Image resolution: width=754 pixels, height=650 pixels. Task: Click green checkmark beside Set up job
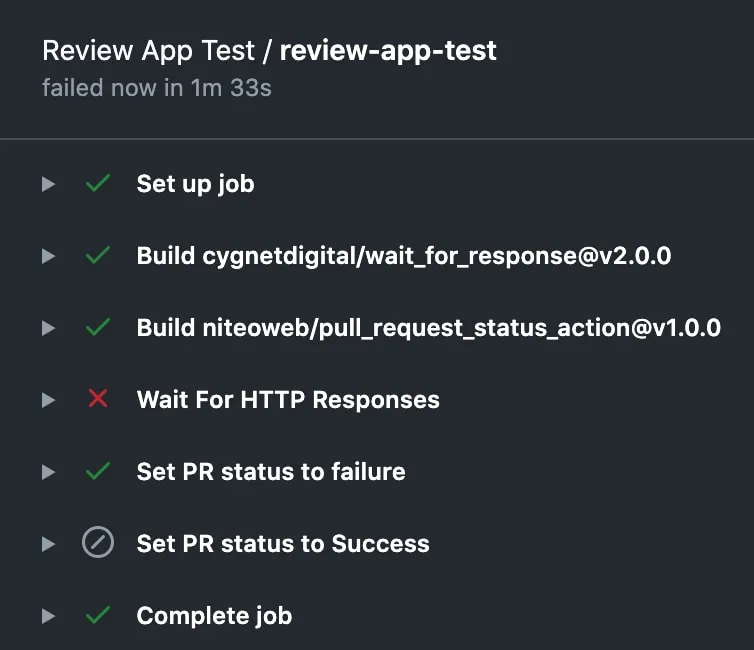(x=98, y=183)
